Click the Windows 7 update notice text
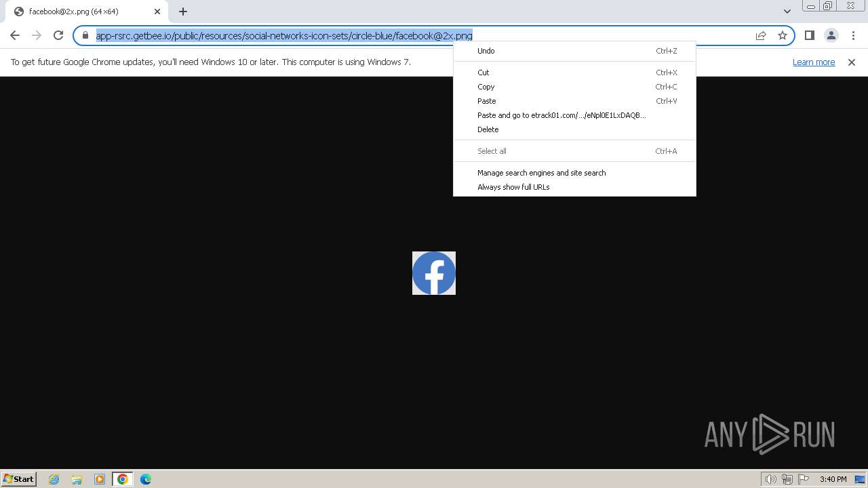The width and height of the screenshot is (868, 488). click(x=211, y=62)
